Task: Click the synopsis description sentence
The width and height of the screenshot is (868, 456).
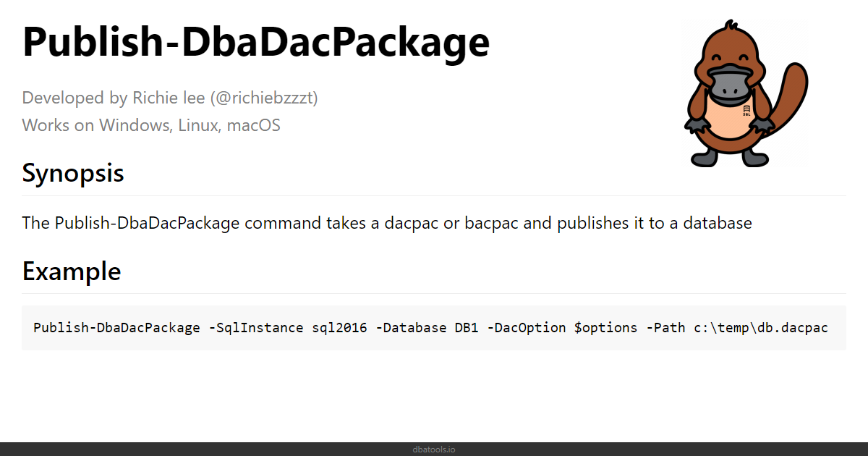Action: (x=387, y=223)
